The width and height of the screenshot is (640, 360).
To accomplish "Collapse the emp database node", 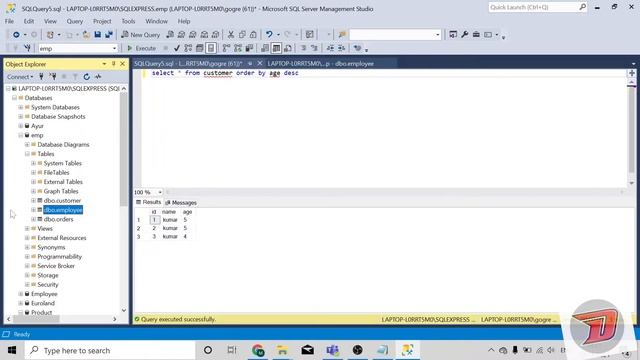I will coord(21,135).
